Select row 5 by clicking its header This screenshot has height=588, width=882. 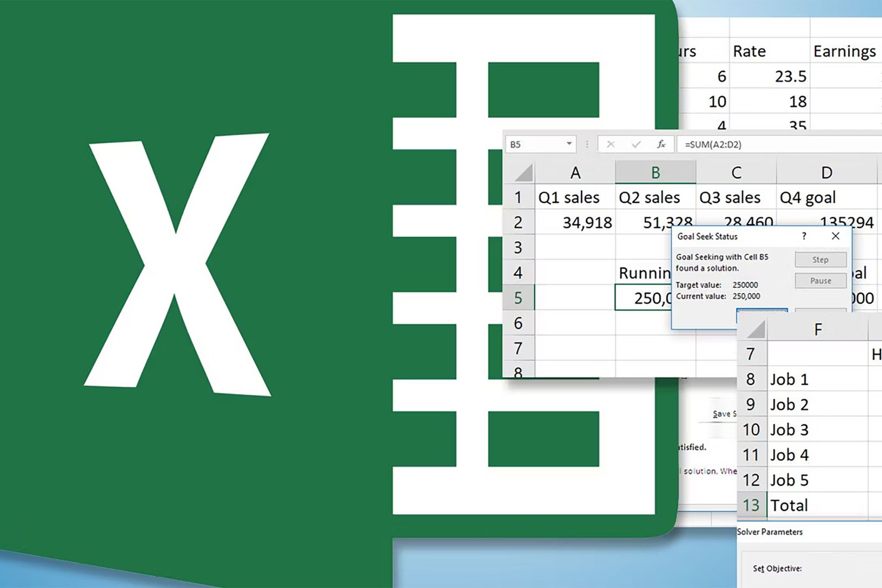[519, 298]
